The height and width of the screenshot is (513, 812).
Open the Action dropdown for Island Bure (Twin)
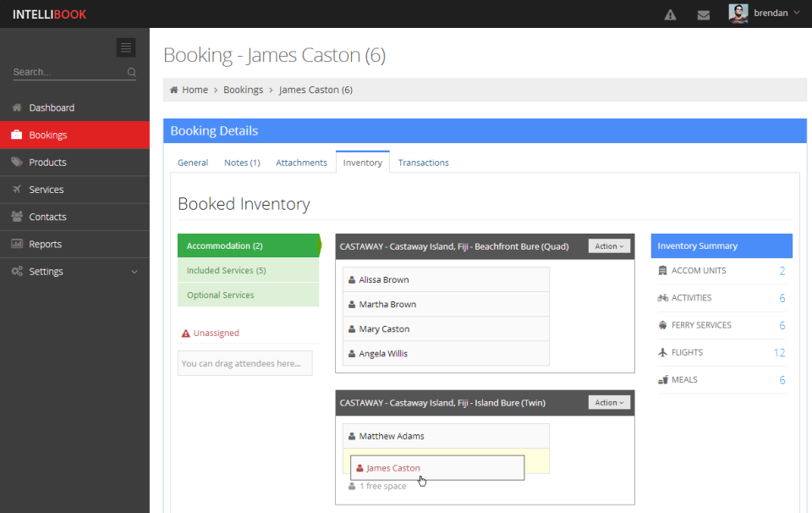tap(609, 402)
